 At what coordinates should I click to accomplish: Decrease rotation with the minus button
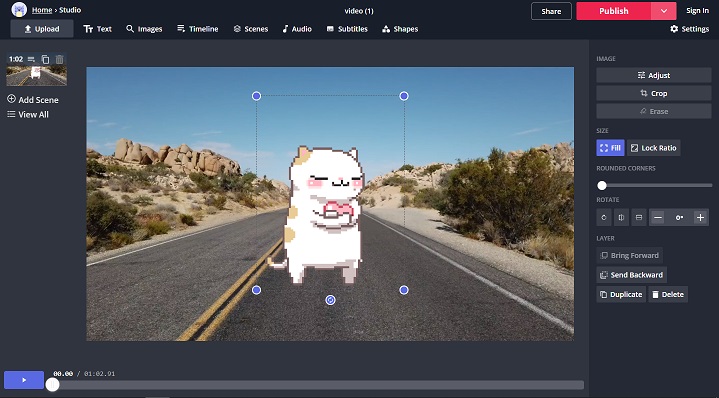(658, 218)
